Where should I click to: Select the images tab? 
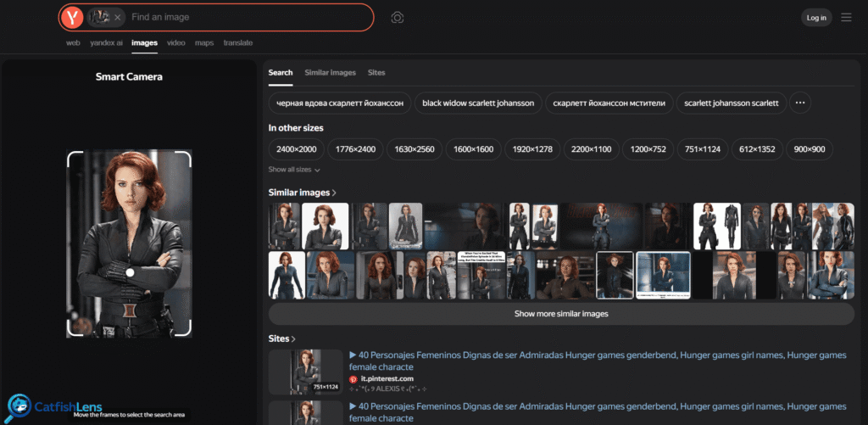(144, 42)
